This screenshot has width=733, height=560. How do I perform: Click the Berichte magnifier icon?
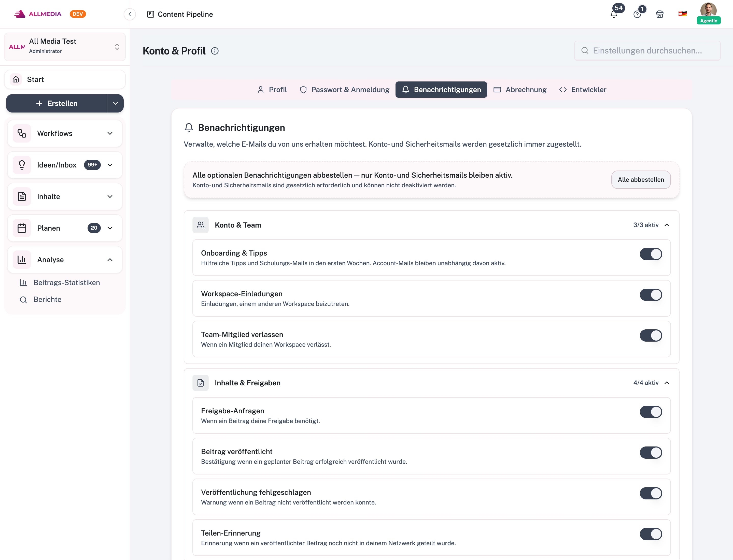pyautogui.click(x=23, y=299)
